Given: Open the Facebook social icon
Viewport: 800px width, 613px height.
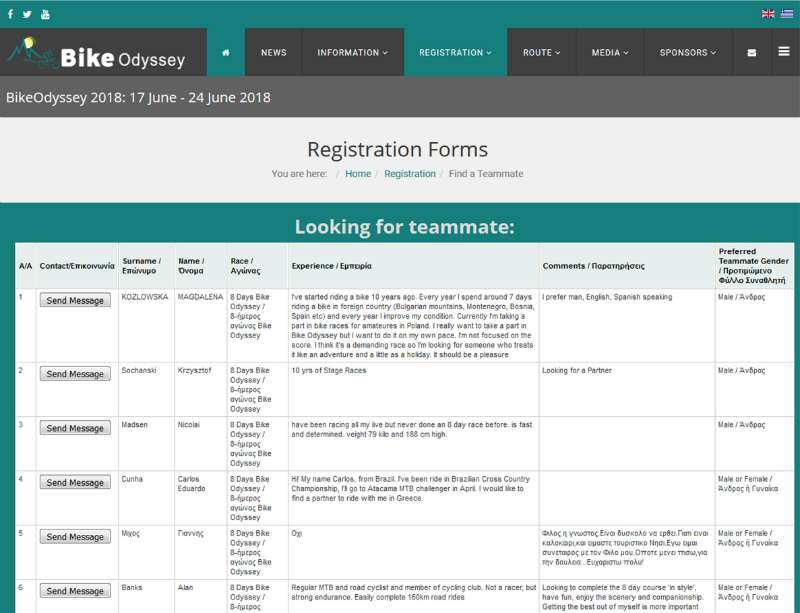Looking at the screenshot, I should pos(10,14).
